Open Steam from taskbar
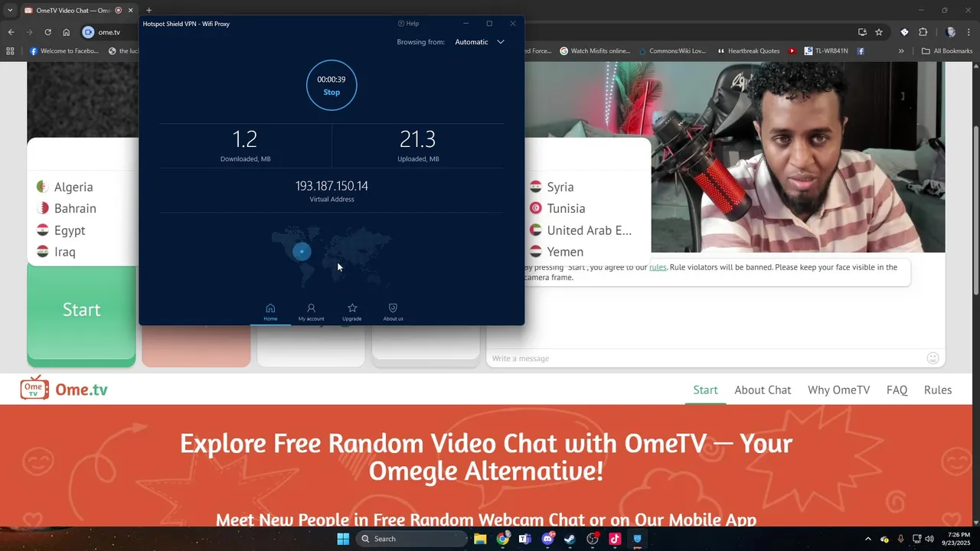The height and width of the screenshot is (551, 980). tap(570, 539)
